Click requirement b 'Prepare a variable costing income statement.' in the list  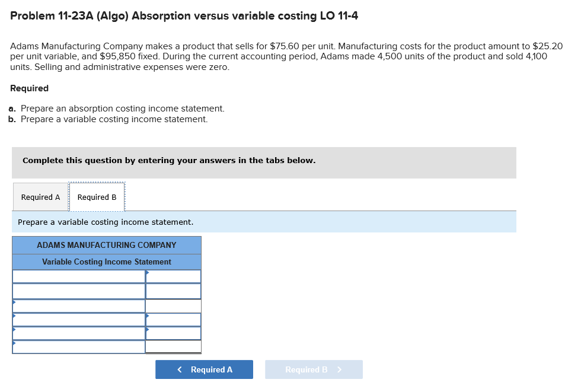pos(114,119)
